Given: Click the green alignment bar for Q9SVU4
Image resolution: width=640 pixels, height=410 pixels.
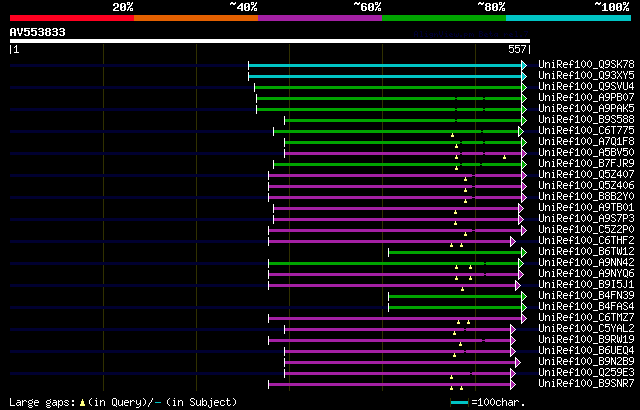Looking at the screenshot, I should tap(388, 87).
